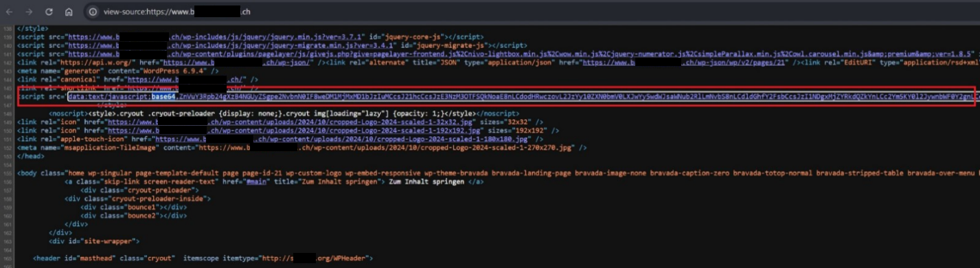Open the data:text/javascript;base64 script source link

point(522,96)
